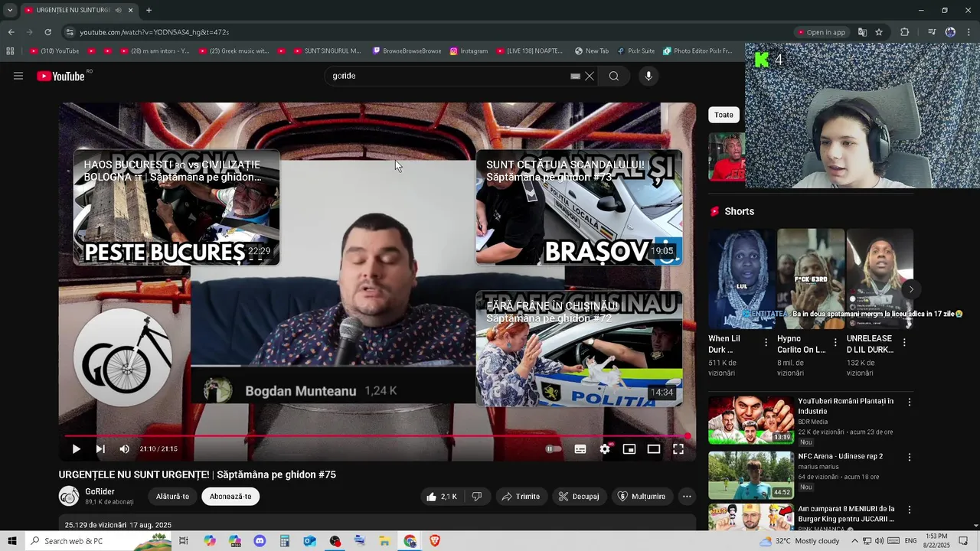The image size is (980, 551).
Task: Show hidden system tray icons chevron
Action: click(x=854, y=541)
